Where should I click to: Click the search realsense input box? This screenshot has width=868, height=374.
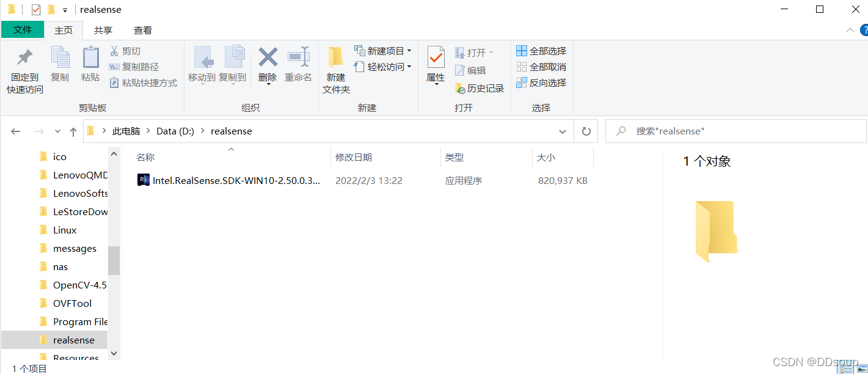pos(735,131)
